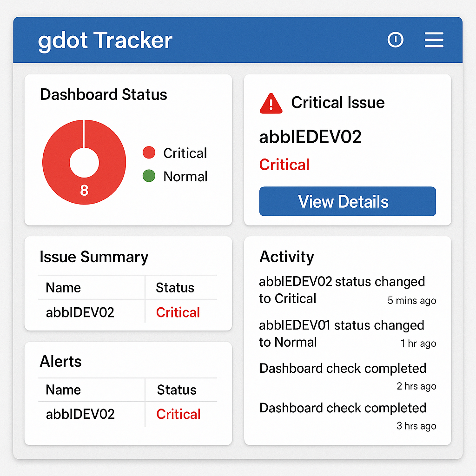Click the View Details button

click(x=347, y=201)
